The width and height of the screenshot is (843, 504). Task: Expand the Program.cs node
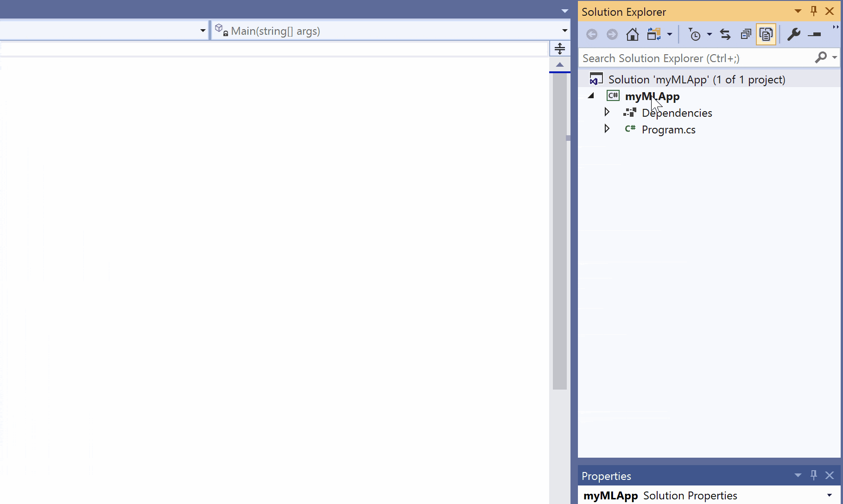pos(607,129)
